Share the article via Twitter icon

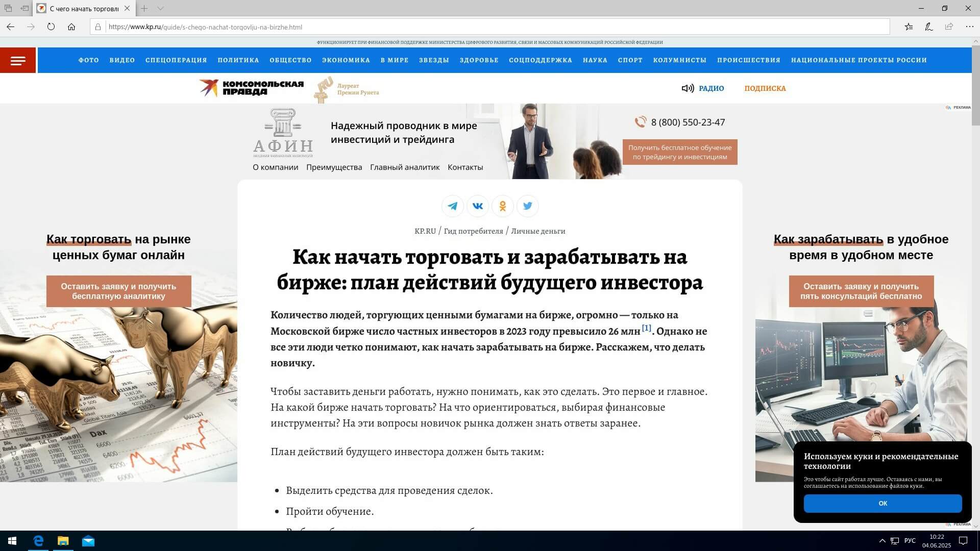pos(527,206)
